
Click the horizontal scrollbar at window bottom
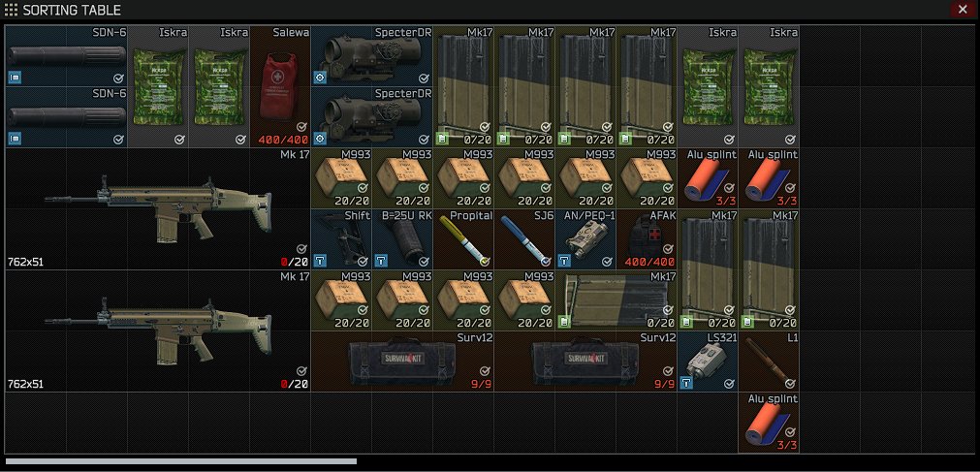(181, 461)
